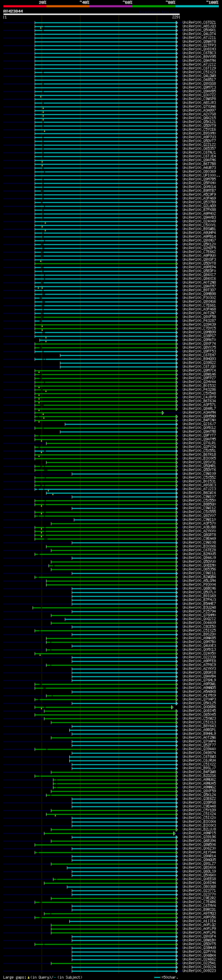Select the UniRef100_Q3E6Z2 label
The height and width of the screenshot is (980, 222).
pos(199,799)
